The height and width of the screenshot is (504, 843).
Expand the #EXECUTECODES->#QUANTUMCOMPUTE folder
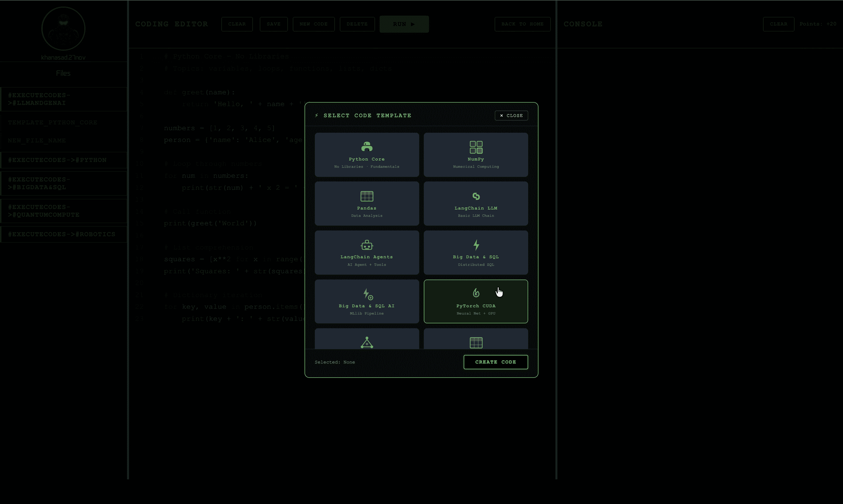click(64, 211)
